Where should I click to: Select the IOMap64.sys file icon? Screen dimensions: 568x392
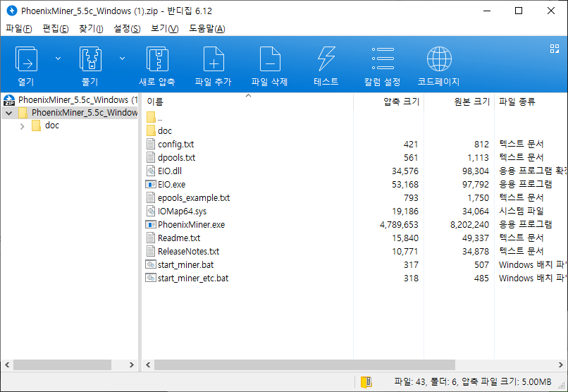coord(151,212)
